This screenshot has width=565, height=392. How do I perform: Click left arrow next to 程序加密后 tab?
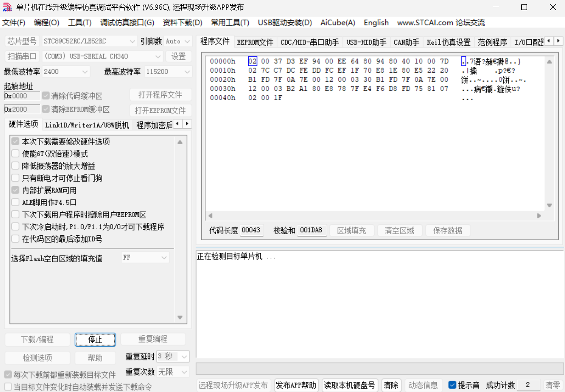point(178,123)
